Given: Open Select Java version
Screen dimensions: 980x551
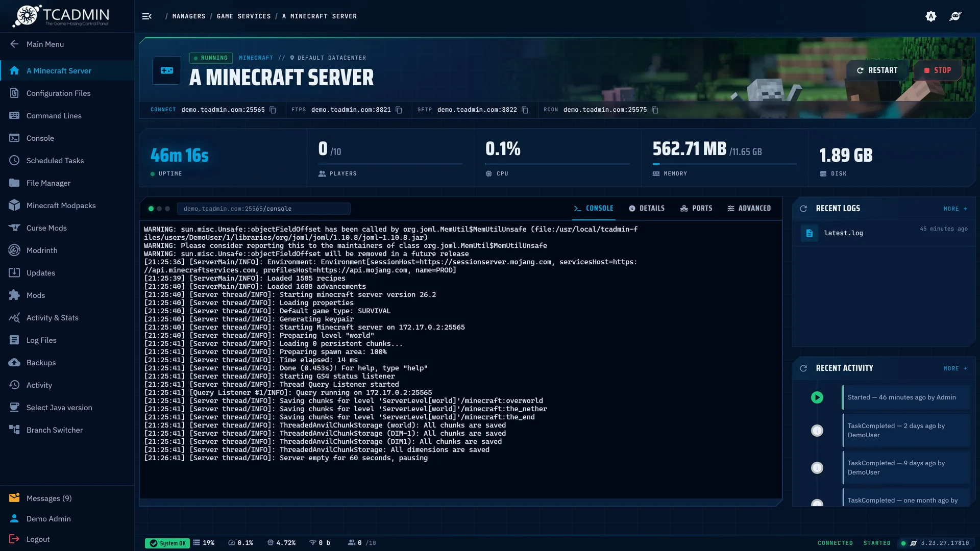Looking at the screenshot, I should click(67, 408).
